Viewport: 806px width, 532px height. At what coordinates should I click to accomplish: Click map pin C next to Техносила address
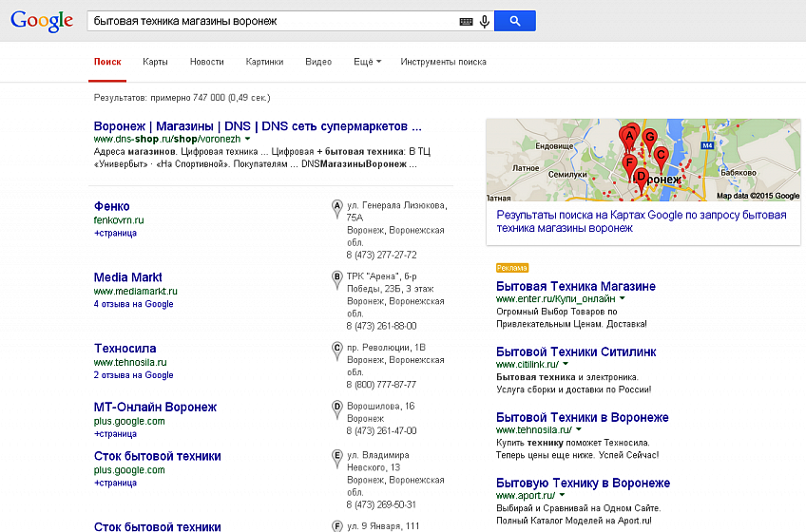336,351
